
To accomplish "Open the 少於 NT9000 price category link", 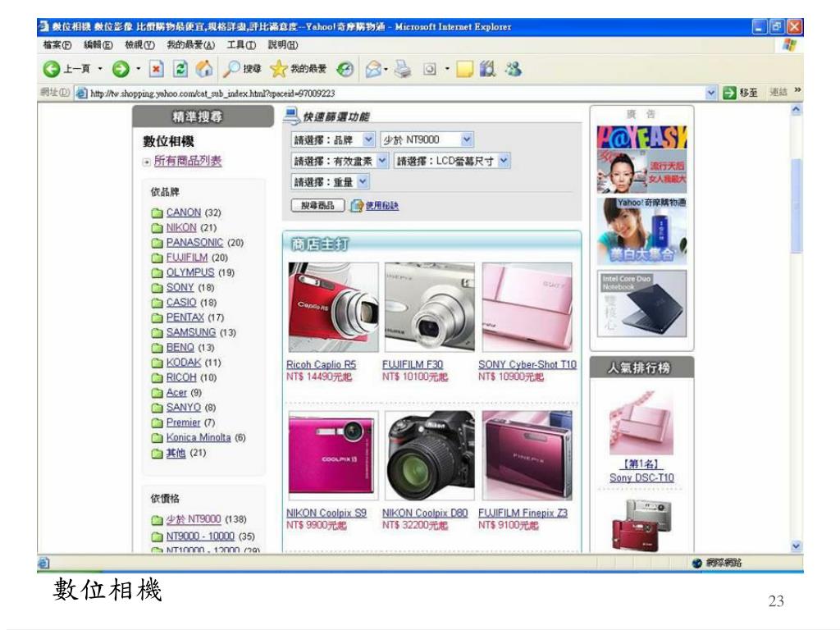I will pos(194,519).
